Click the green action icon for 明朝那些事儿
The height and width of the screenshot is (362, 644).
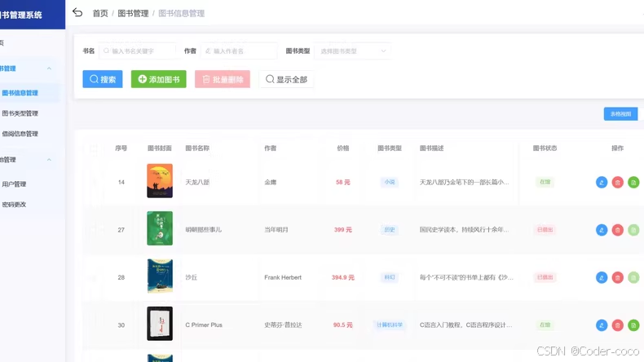pos(633,230)
